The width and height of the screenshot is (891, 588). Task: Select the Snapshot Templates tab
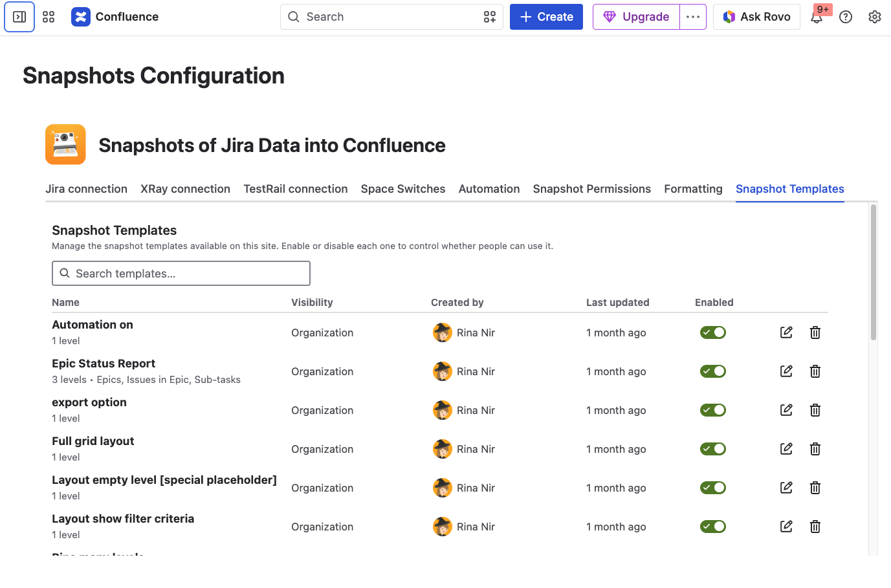tap(790, 189)
